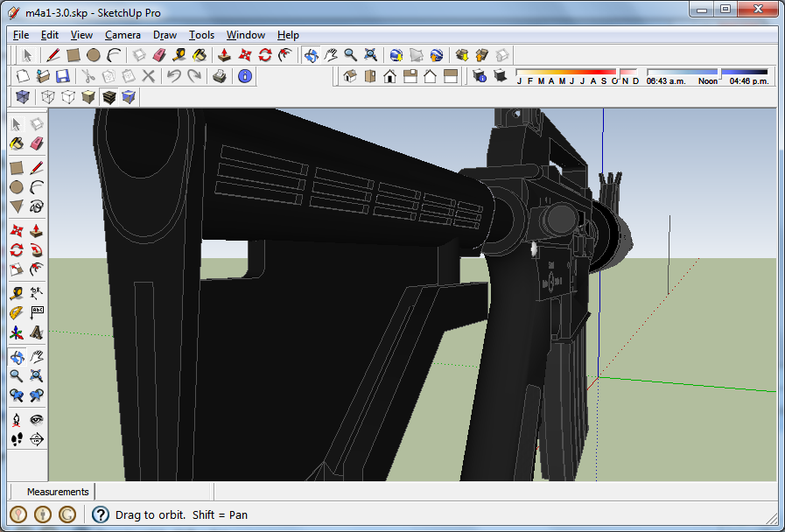Open the Edit menu
The width and height of the screenshot is (785, 532).
[50, 35]
